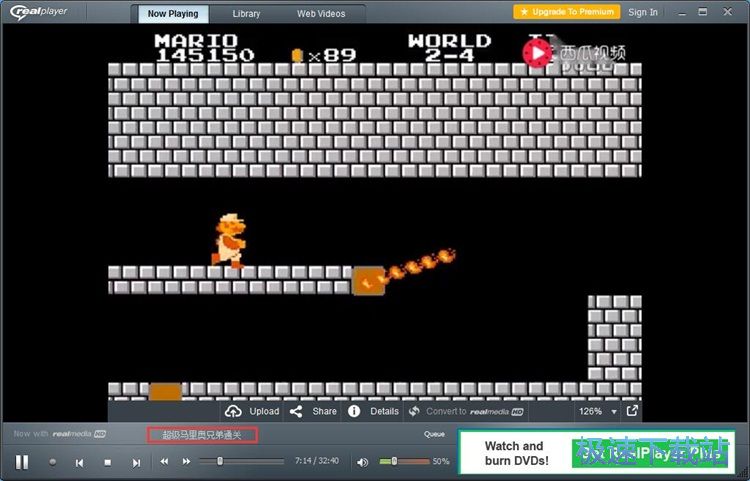Pause the video playback
This screenshot has height=481, width=750.
[x=22, y=462]
